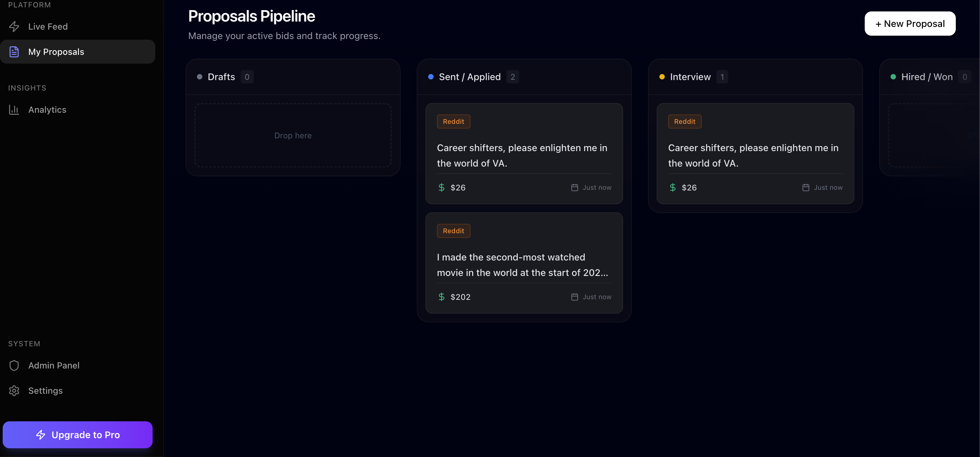Create a new proposal with + New Proposal
The image size is (980, 457).
tap(910, 24)
